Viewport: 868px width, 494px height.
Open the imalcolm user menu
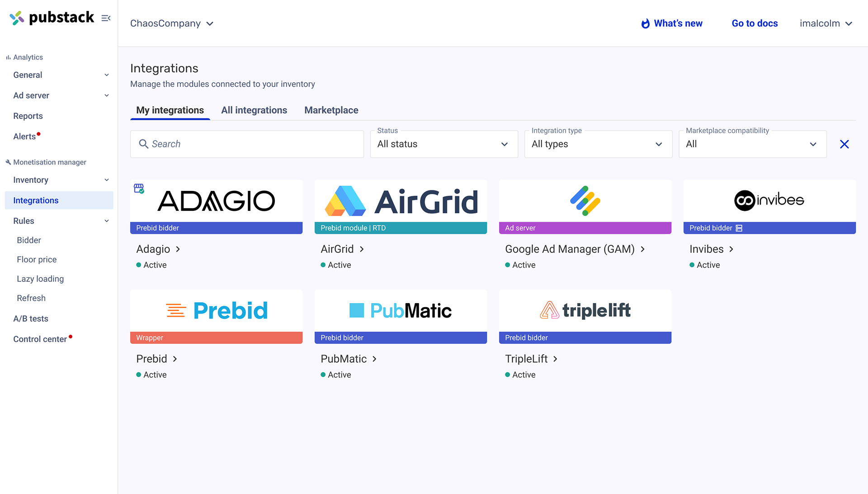826,24
